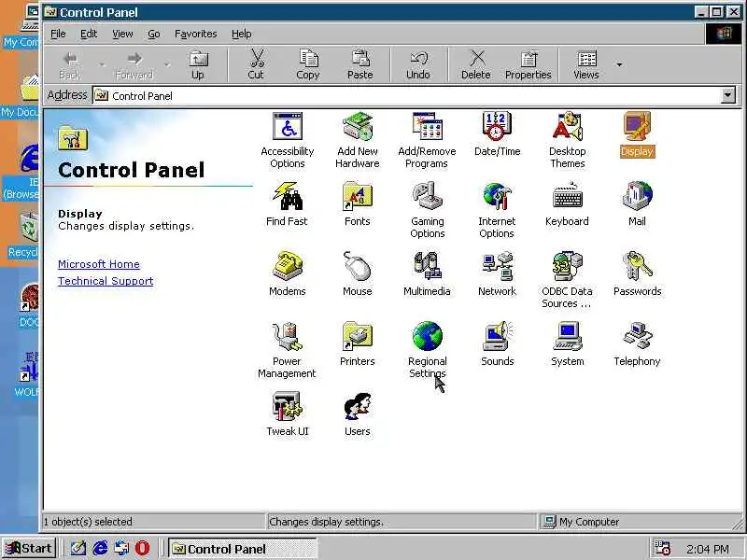
Task: Open the Modems telephone icon
Action: coord(288,273)
